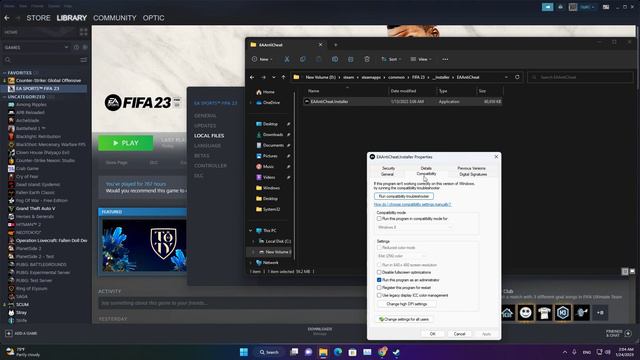Open the Sort dropdown in Explorer
Viewport: 640px width, 360px height.
click(391, 59)
